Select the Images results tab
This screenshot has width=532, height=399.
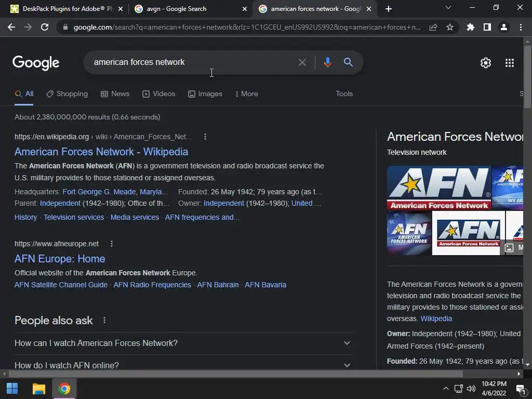(x=205, y=94)
